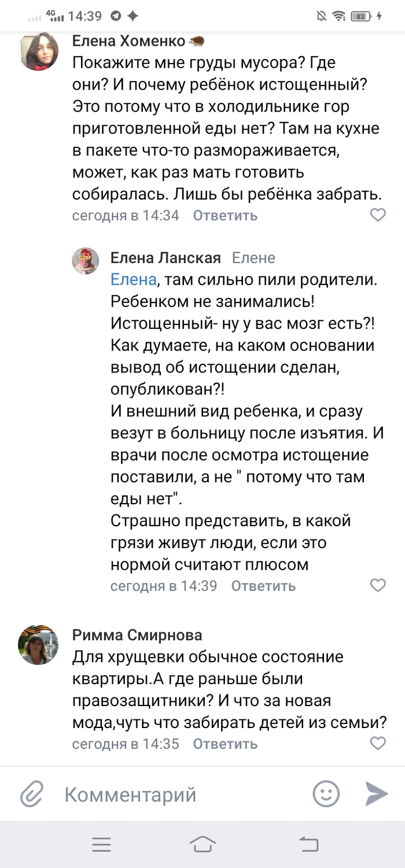Like Римма Смирнова's comment

pos(378,744)
